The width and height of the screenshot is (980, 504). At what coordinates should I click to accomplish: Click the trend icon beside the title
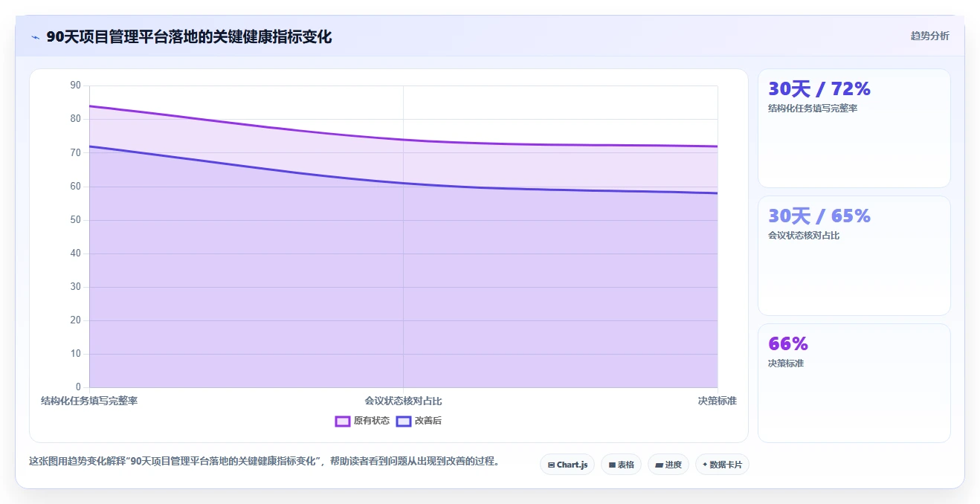tap(35, 37)
